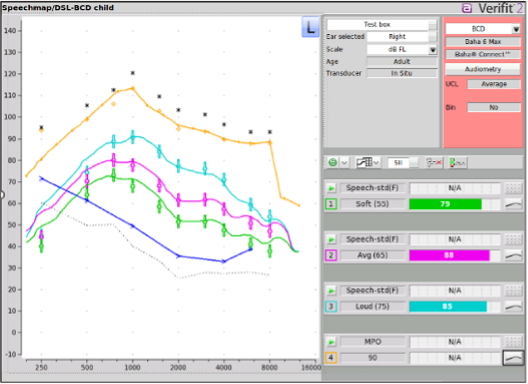Open the BCD target type dropdown
This screenshot has height=384, width=528.
[516, 29]
